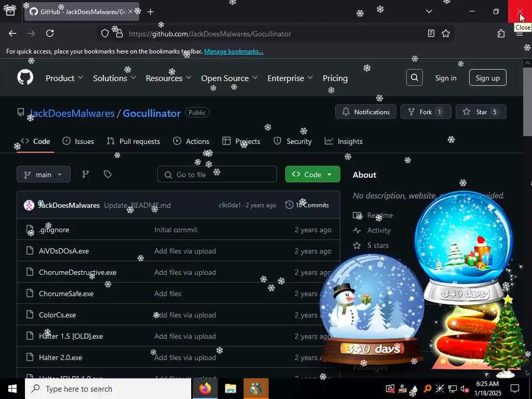Open the Activity link in About
The image size is (532, 399).
(379, 230)
